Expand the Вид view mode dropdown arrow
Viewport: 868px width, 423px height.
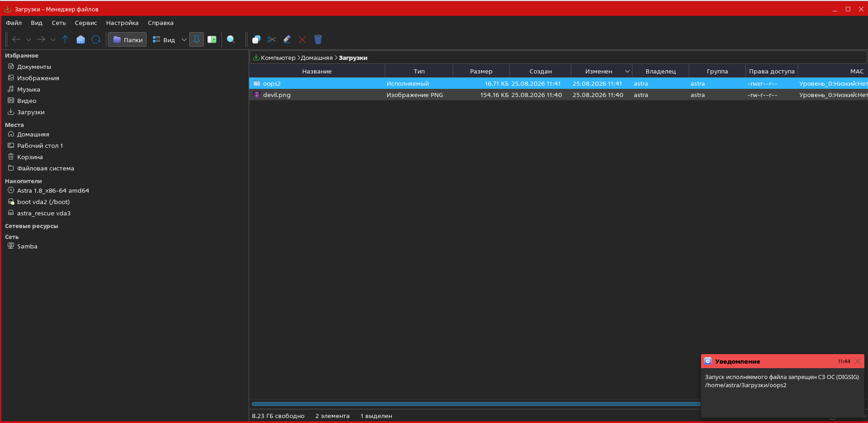[184, 39]
